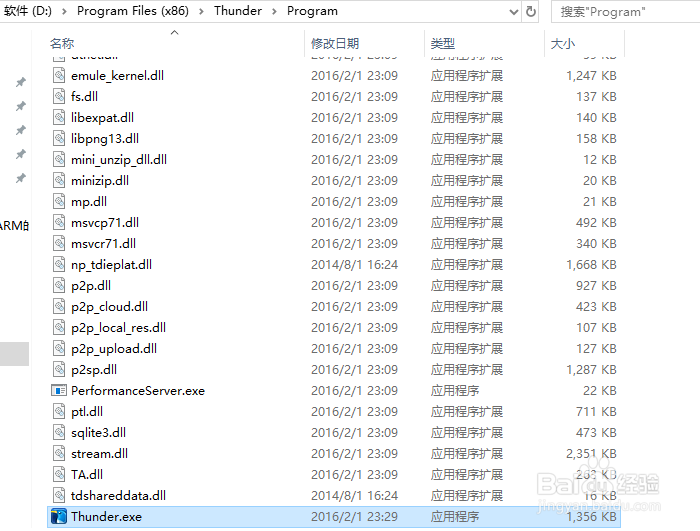Expand the chevron after 软件 (D:)
The image size is (700, 531).
64,11
